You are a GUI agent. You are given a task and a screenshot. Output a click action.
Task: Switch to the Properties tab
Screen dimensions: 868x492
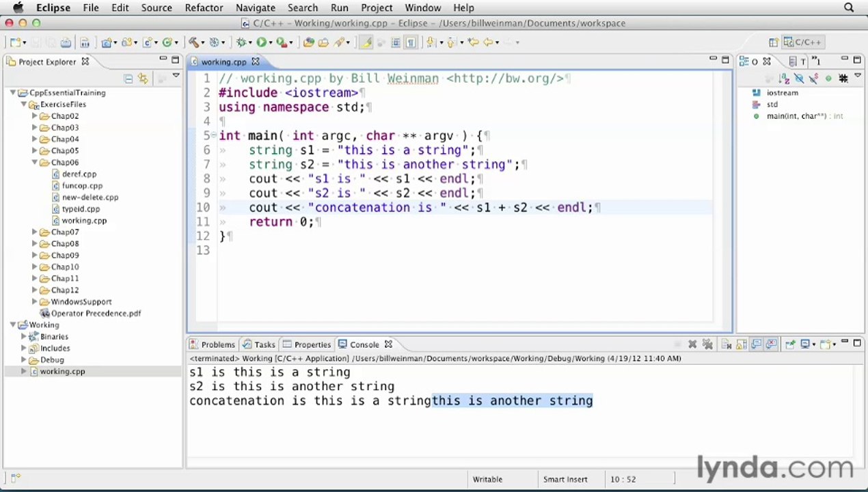pos(307,344)
